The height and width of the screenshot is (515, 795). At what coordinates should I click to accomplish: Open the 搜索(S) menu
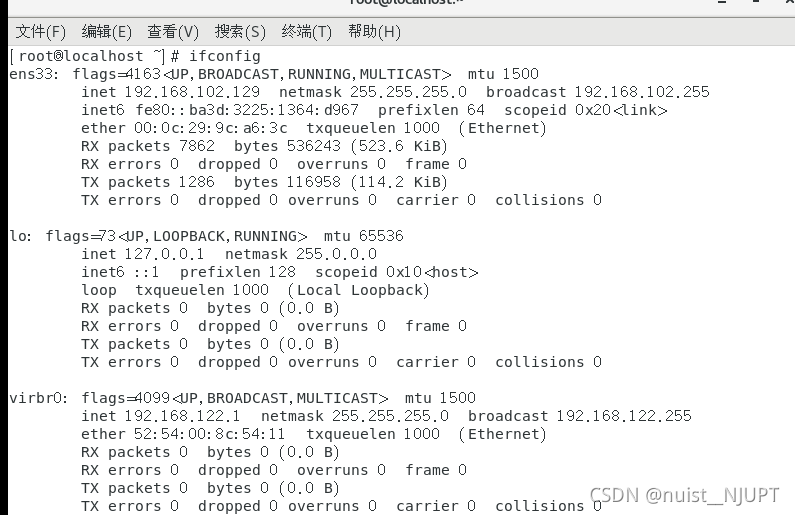click(x=240, y=31)
